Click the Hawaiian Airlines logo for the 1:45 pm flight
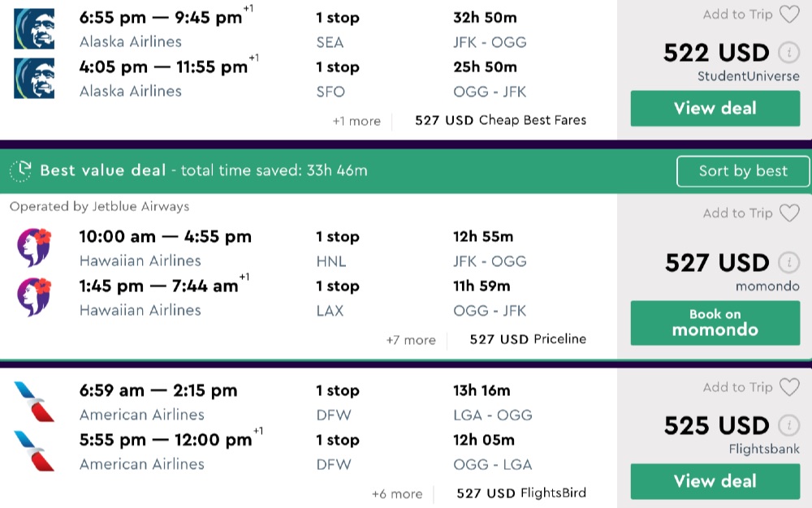The width and height of the screenshot is (812, 508). [34, 297]
